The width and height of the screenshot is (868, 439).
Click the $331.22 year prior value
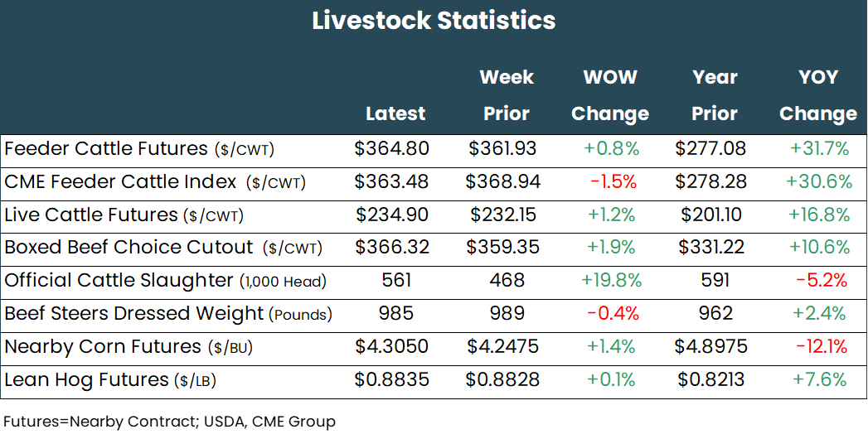(711, 248)
